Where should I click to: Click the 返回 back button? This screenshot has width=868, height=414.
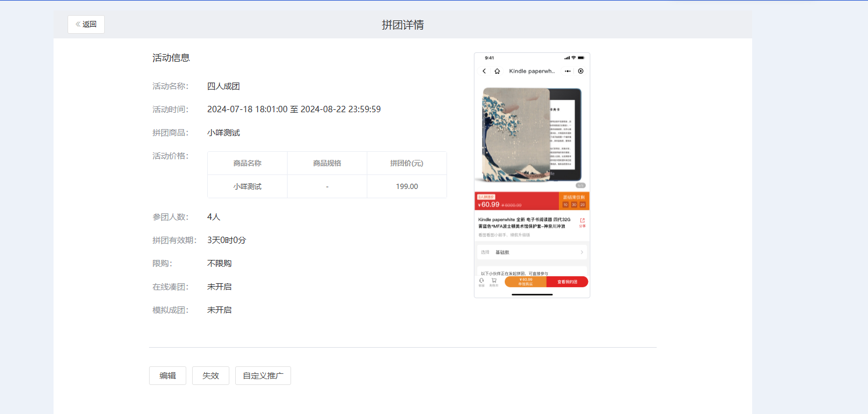86,24
